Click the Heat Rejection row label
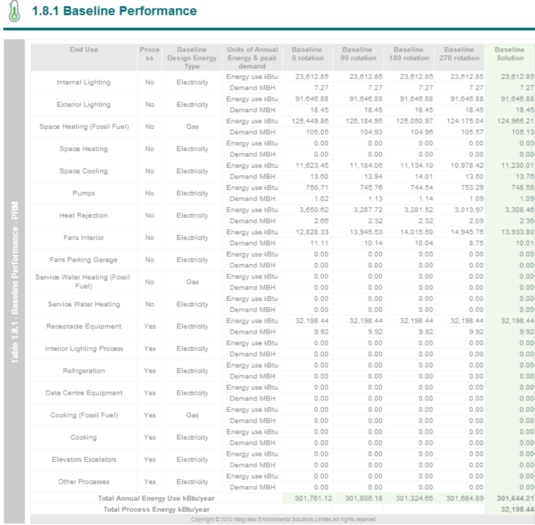 (x=84, y=216)
